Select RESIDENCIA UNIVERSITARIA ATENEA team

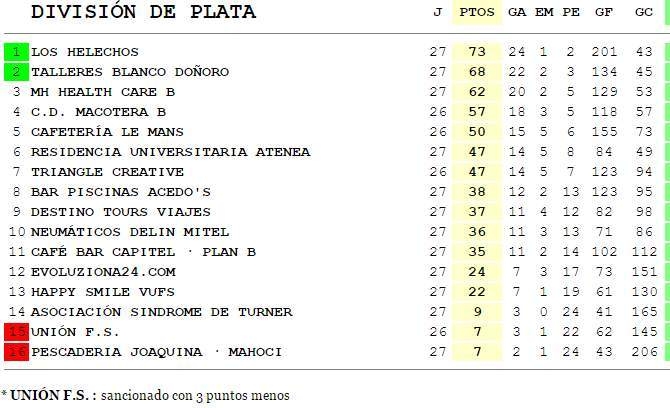point(170,152)
